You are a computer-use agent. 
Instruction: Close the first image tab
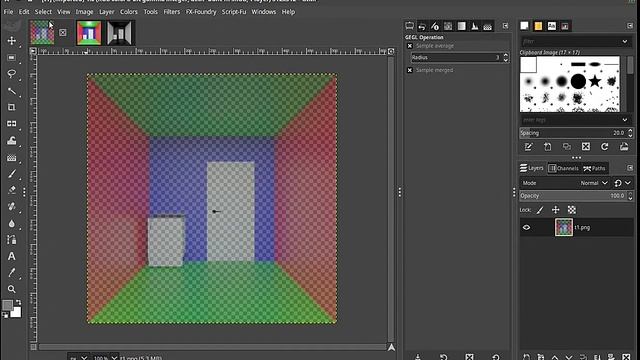point(62,32)
